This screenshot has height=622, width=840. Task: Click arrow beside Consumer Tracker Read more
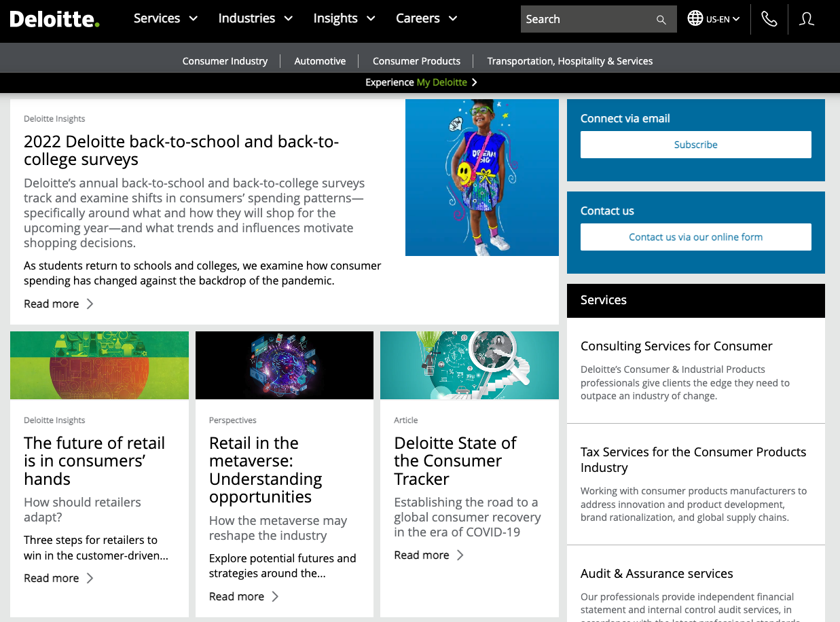pos(460,555)
